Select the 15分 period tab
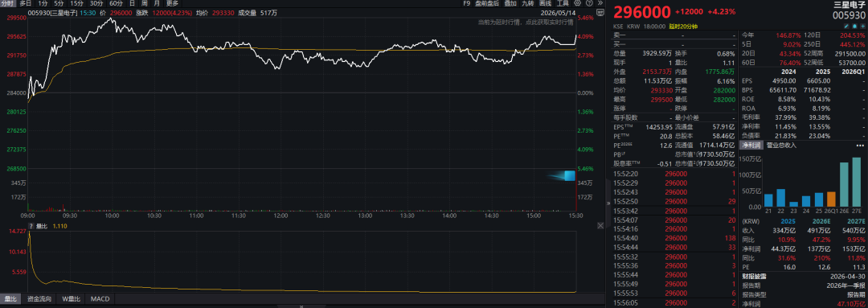This screenshot has height=308, width=868. pos(76,2)
